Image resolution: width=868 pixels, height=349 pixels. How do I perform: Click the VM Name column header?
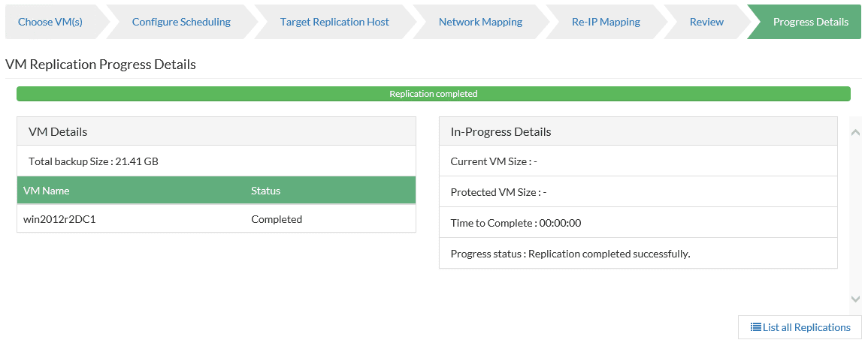[x=47, y=191]
